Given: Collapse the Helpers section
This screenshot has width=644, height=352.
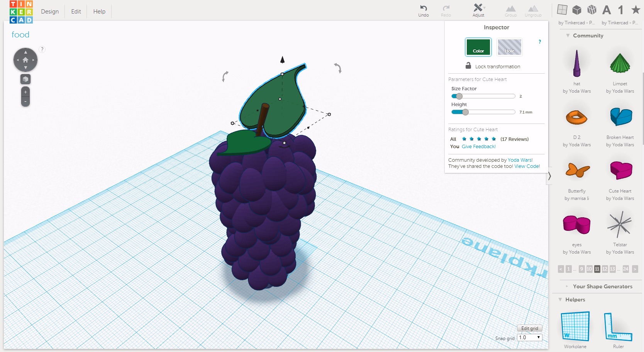Looking at the screenshot, I should (x=560, y=300).
